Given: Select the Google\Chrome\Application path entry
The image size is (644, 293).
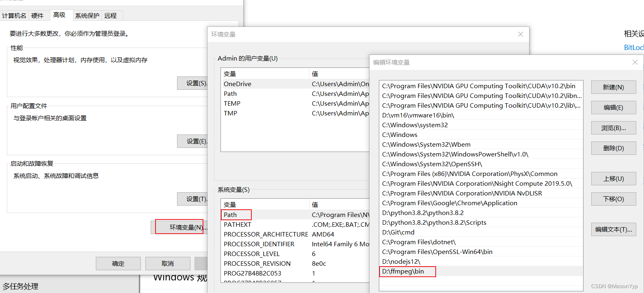Looking at the screenshot, I should click(x=481, y=203).
